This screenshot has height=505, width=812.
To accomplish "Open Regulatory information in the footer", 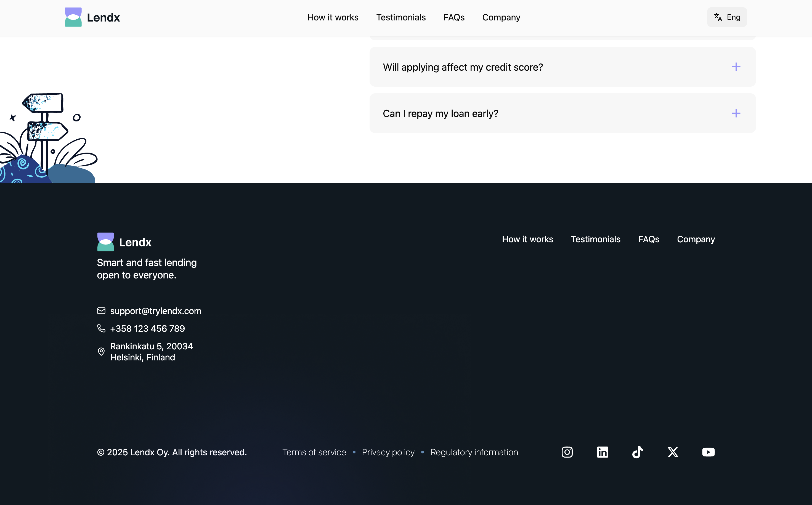I will [x=474, y=452].
